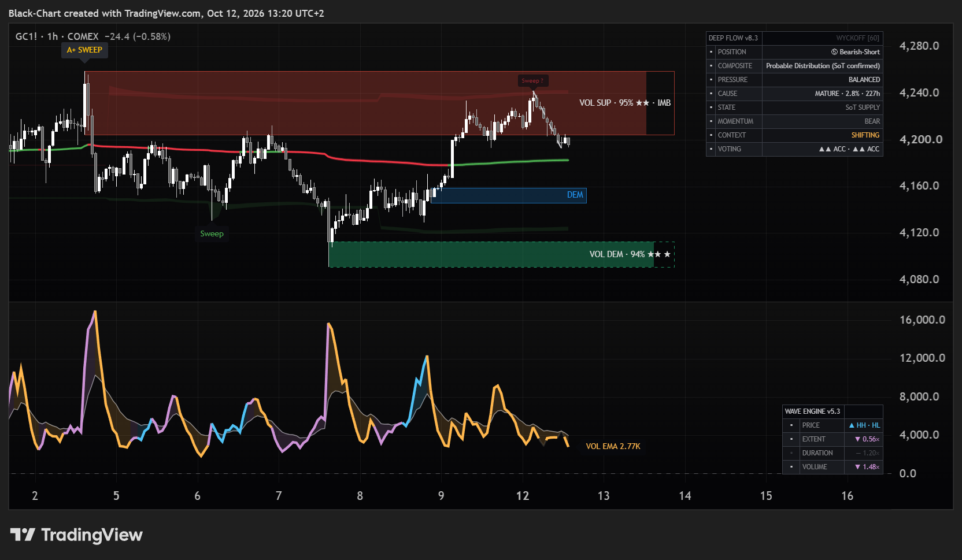962x560 pixels.
Task: Click the green 'Sweep' label under the candles
Action: [212, 233]
